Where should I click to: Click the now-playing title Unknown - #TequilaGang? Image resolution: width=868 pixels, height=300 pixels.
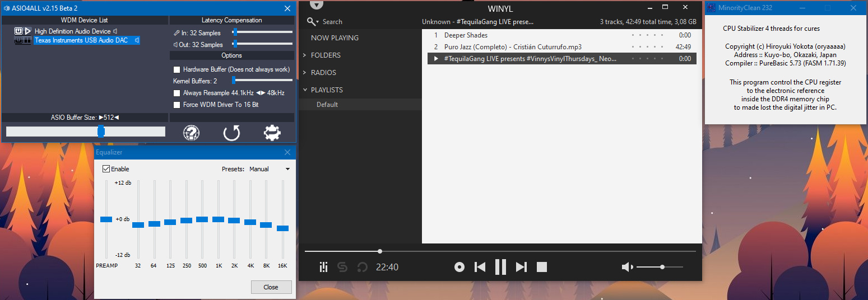coord(478,22)
